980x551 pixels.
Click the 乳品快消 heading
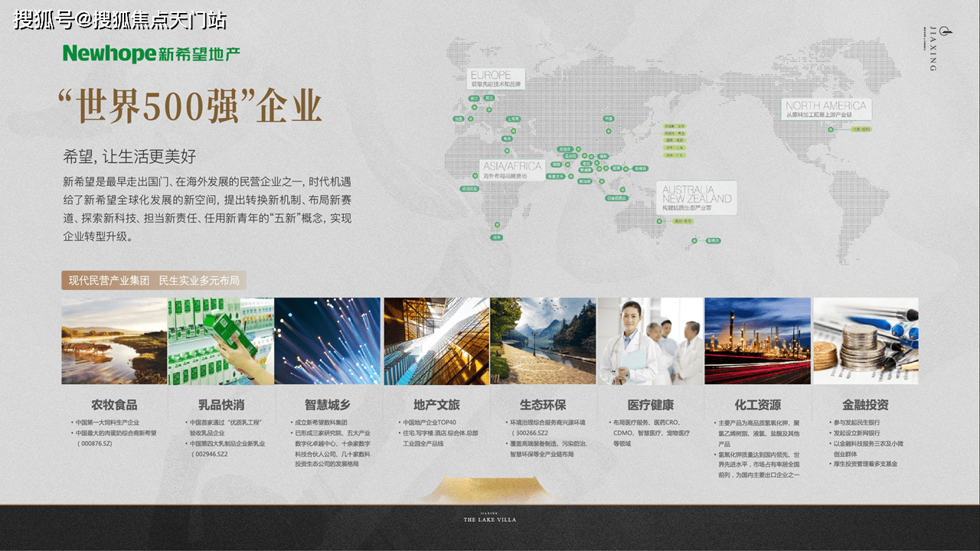[221, 405]
